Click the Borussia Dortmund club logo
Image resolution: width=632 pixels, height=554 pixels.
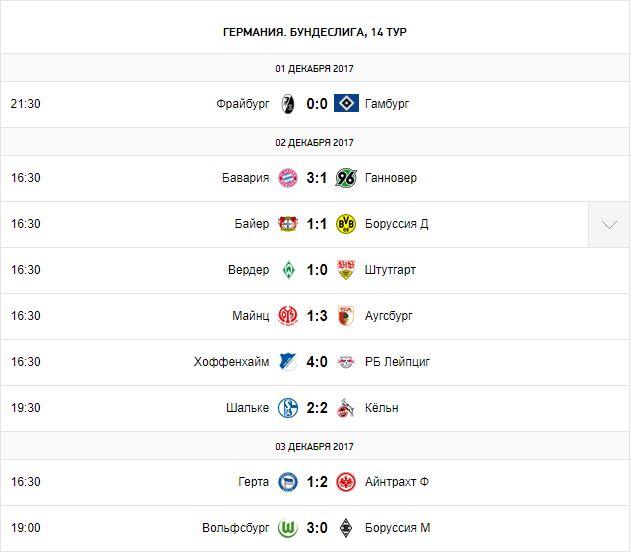tap(347, 224)
